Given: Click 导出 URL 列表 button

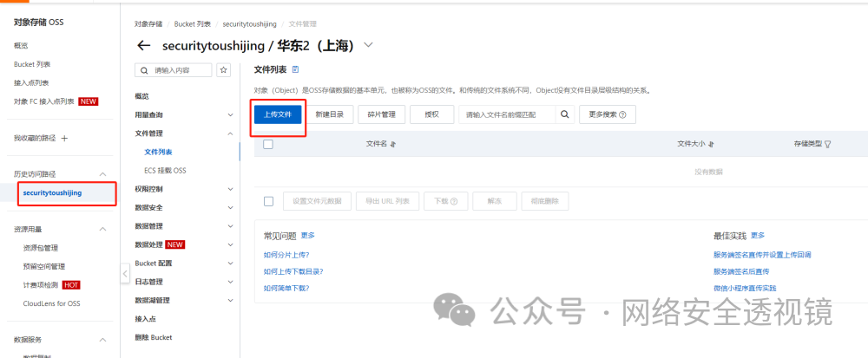Looking at the screenshot, I should tap(387, 201).
